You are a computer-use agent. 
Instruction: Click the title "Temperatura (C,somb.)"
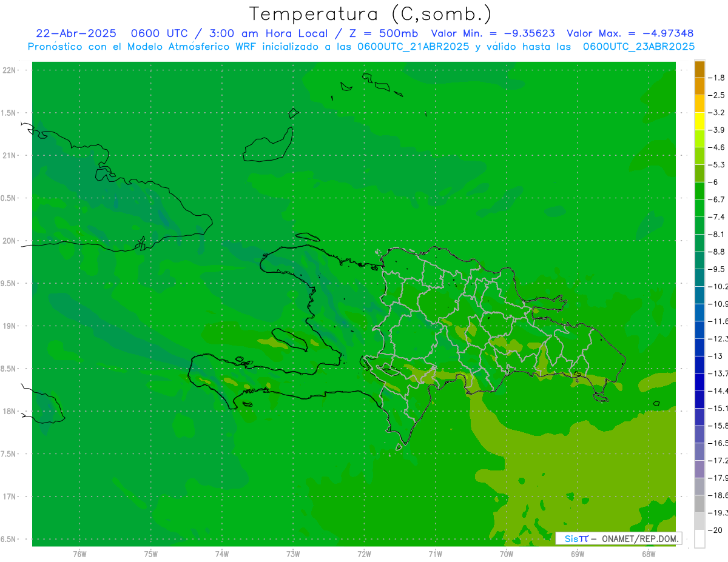371,14
